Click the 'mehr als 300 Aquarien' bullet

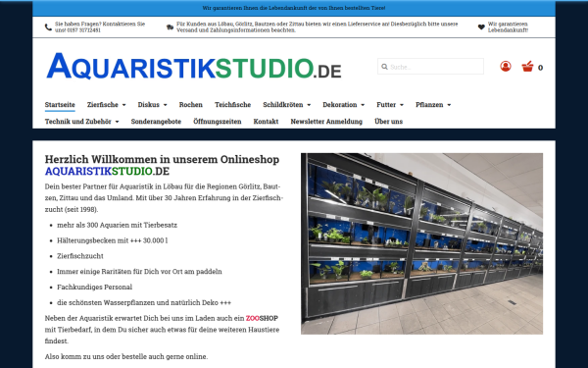coord(117,225)
